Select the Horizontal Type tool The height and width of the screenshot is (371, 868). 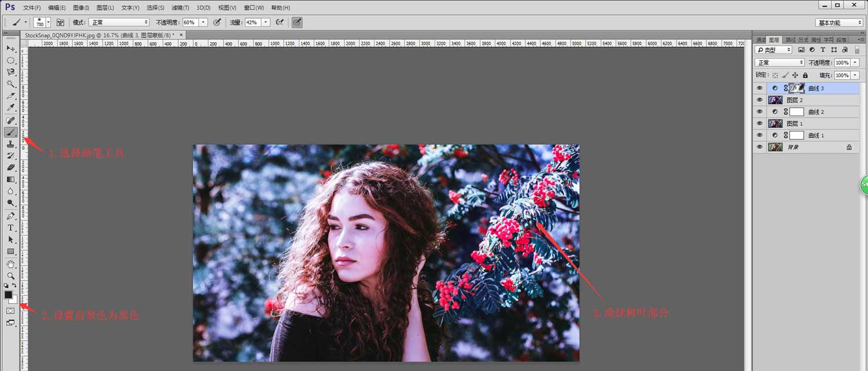click(10, 228)
